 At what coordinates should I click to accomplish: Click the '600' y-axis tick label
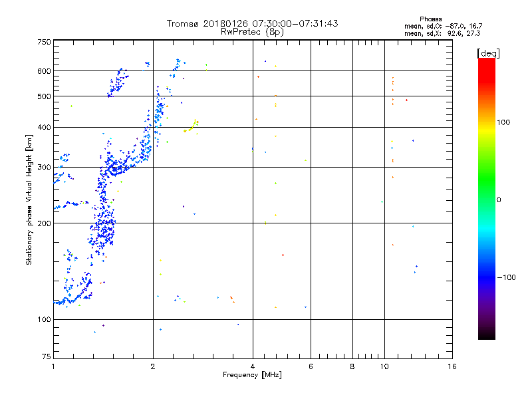tap(44, 71)
